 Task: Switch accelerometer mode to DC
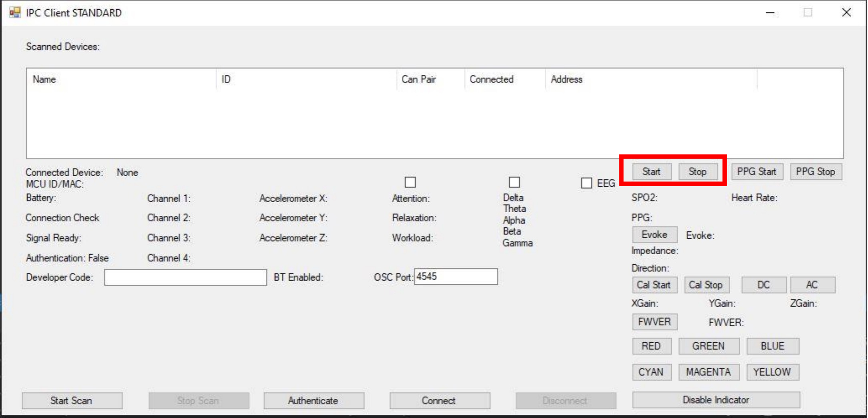(764, 285)
